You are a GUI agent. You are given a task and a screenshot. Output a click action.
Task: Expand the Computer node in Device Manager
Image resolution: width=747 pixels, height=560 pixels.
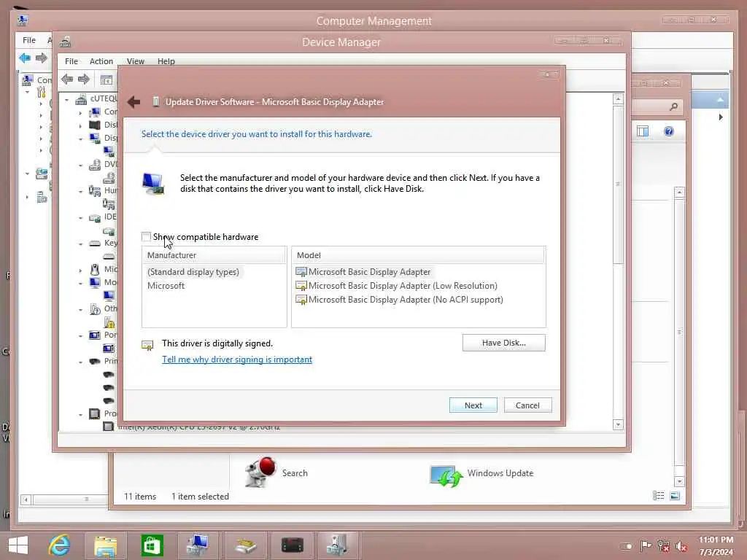point(80,113)
